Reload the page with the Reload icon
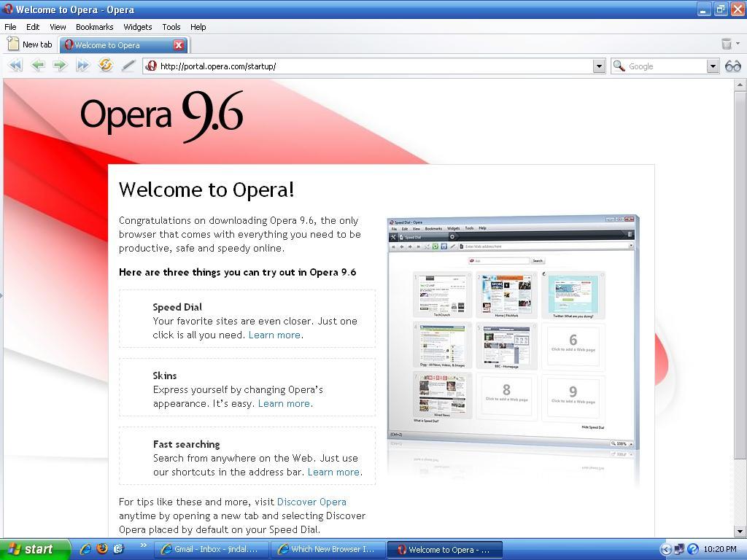The width and height of the screenshot is (747, 560). pos(105,65)
